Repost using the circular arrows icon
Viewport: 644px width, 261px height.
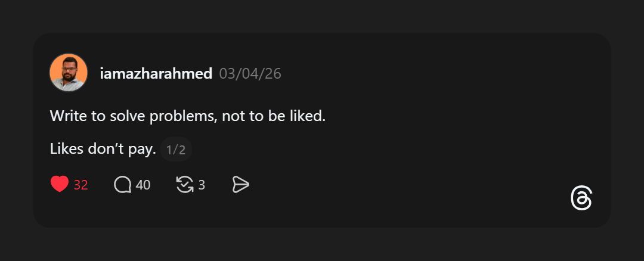(x=185, y=185)
